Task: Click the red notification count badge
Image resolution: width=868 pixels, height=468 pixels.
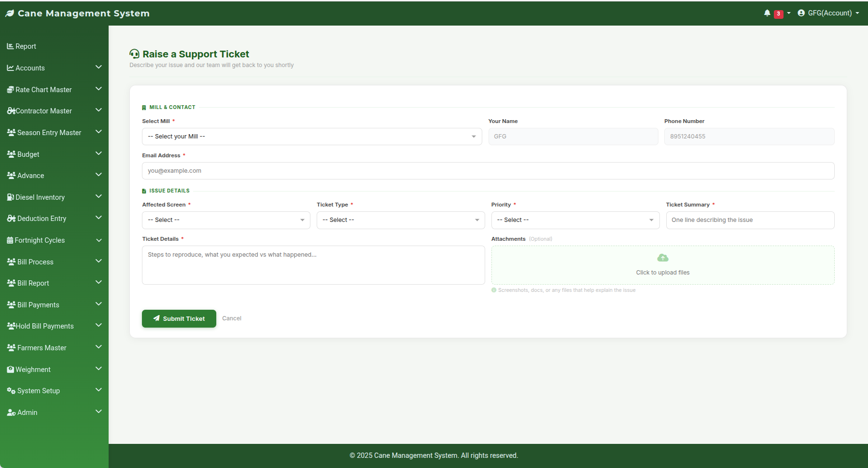Action: coord(778,14)
